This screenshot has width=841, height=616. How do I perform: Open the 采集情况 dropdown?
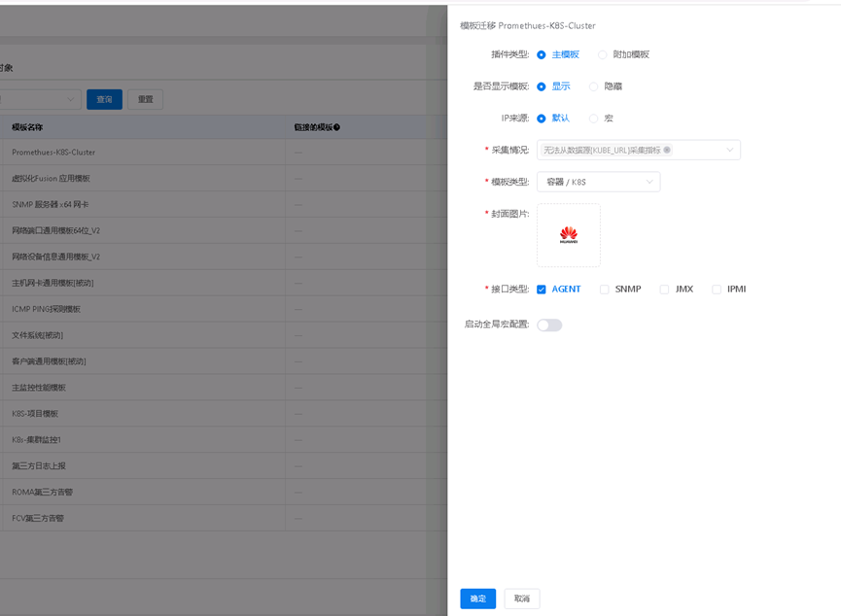(x=638, y=150)
